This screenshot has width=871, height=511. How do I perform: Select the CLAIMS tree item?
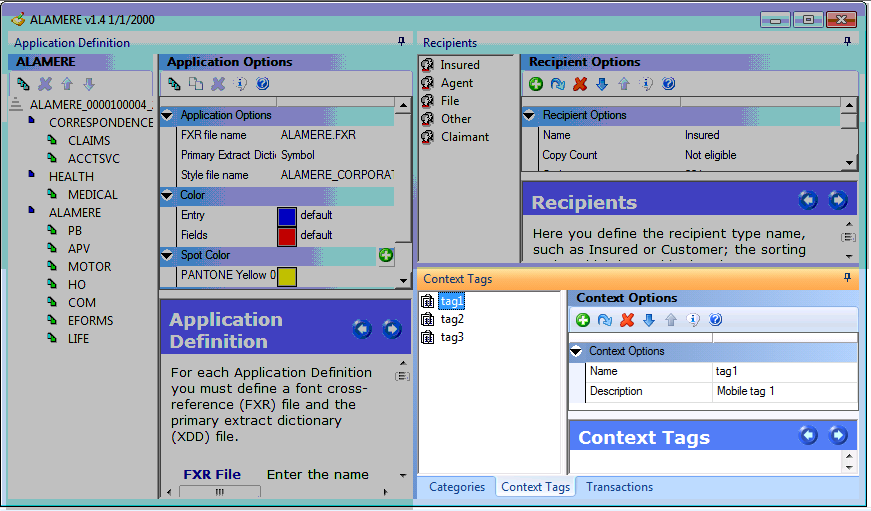[x=89, y=141]
